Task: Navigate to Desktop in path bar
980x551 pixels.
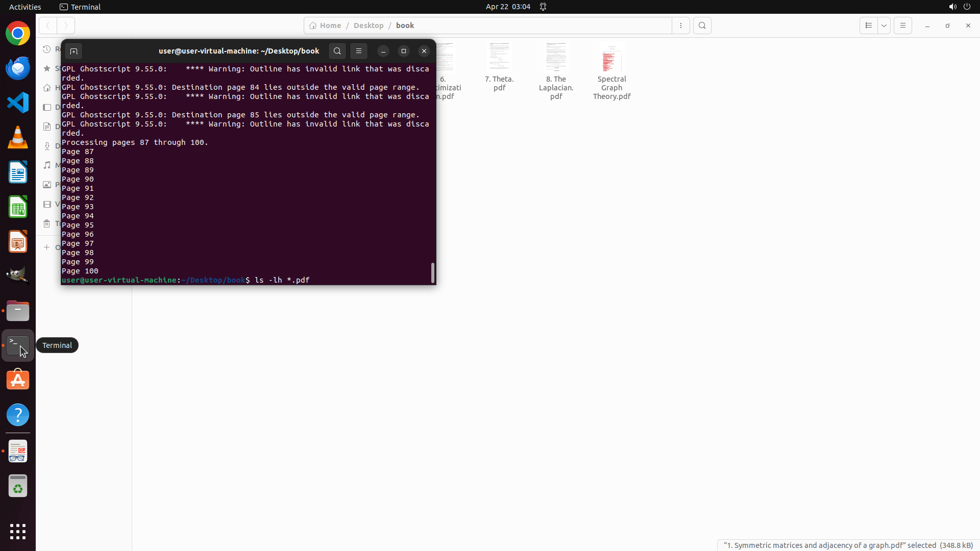Action: point(368,26)
